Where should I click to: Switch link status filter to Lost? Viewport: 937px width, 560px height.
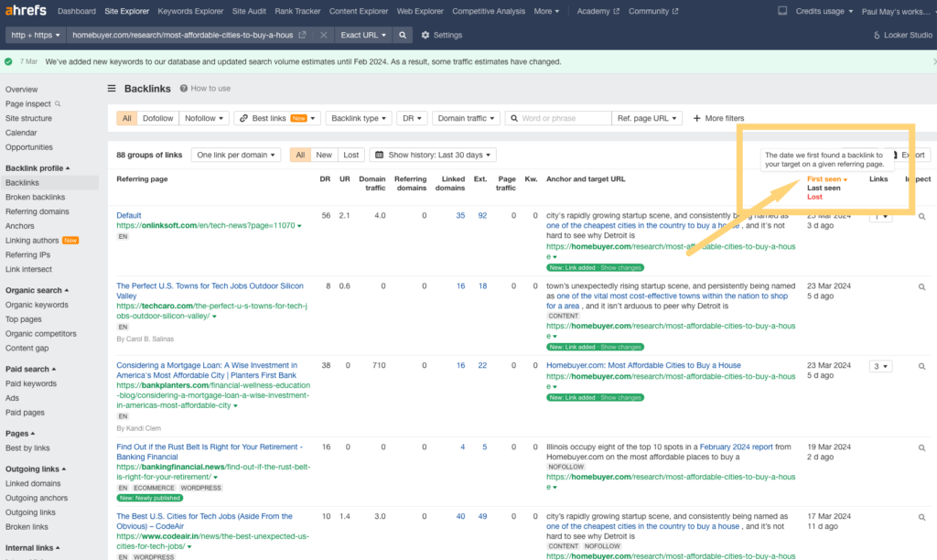(351, 155)
